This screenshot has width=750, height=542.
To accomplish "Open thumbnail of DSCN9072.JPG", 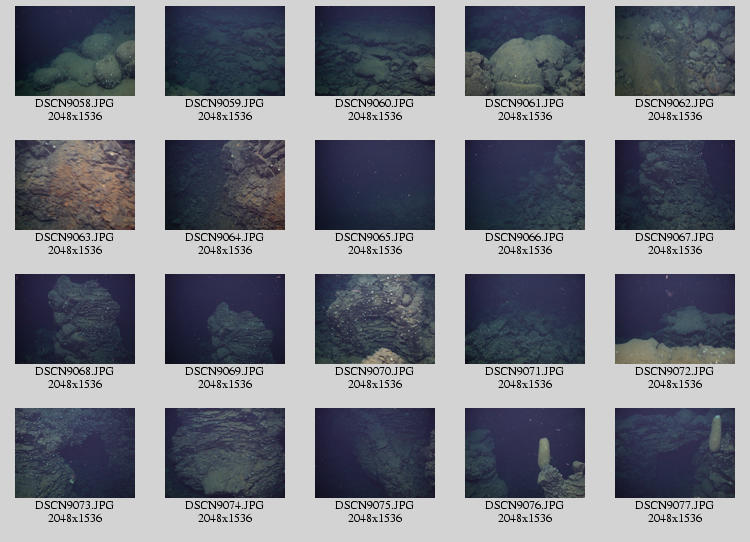I will click(x=675, y=319).
